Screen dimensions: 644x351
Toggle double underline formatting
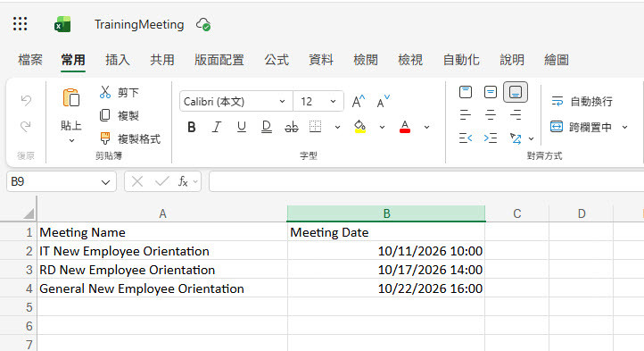(x=267, y=127)
